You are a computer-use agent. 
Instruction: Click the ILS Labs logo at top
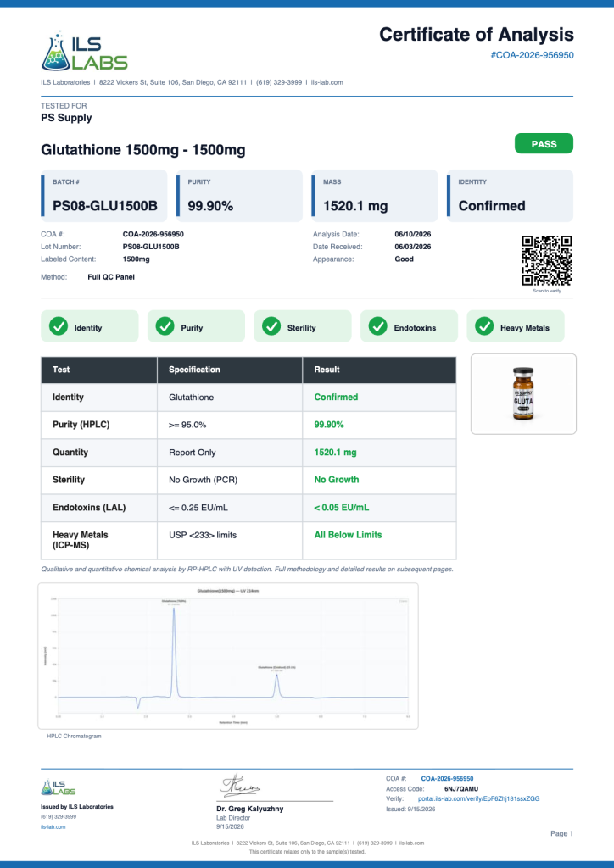click(x=84, y=51)
